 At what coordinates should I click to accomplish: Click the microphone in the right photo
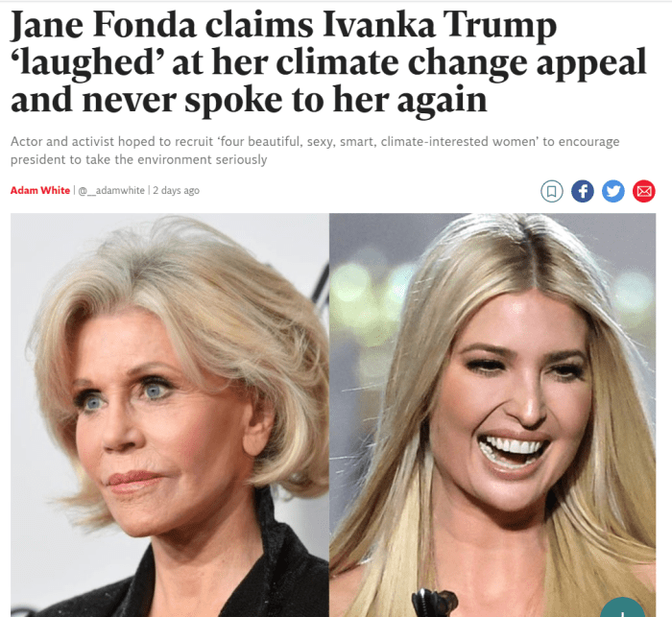click(434, 603)
